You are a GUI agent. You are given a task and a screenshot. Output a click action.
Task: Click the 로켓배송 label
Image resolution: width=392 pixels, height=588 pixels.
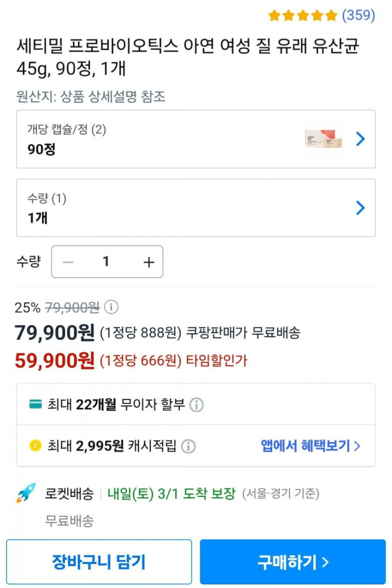(x=69, y=494)
